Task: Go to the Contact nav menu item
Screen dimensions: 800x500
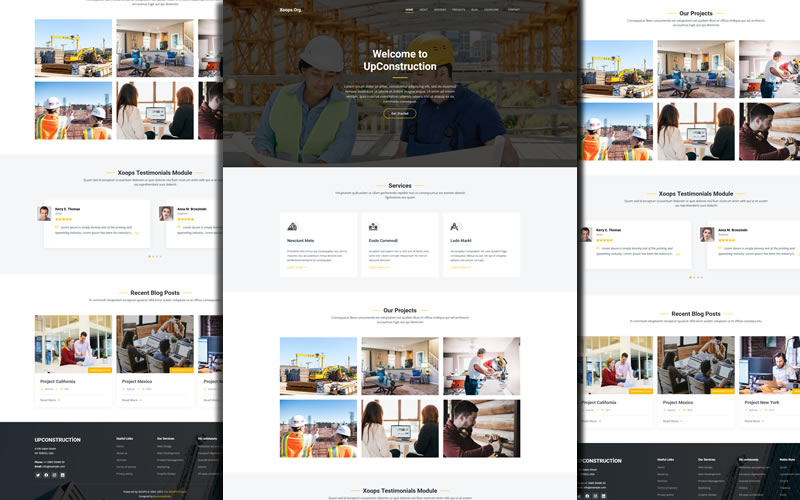Action: coord(513,9)
